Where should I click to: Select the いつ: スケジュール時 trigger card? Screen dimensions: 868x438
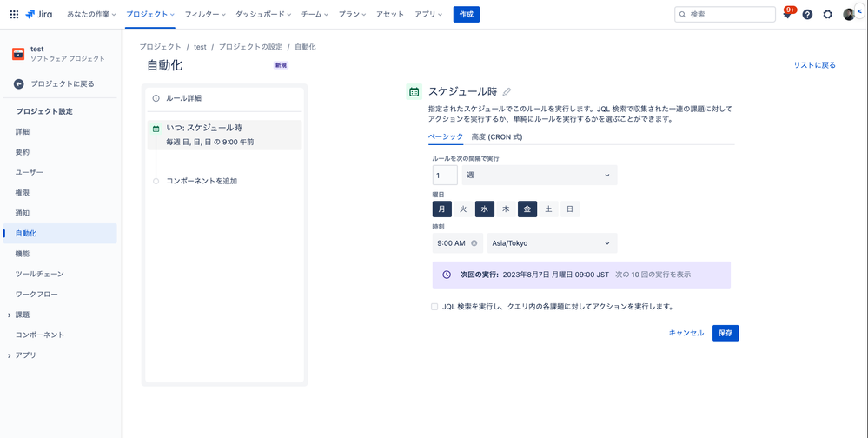(225, 135)
